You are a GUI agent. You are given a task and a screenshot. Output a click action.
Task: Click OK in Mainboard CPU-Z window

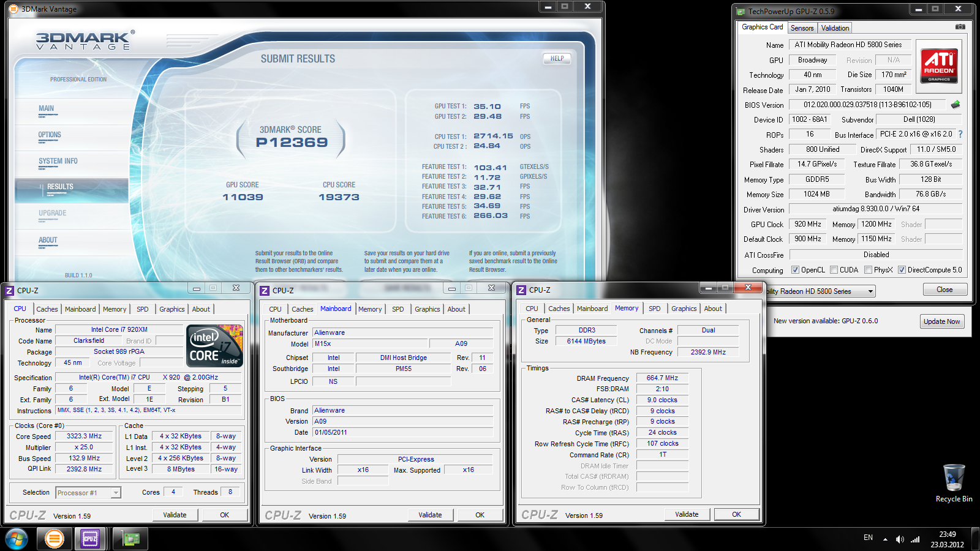tap(480, 515)
